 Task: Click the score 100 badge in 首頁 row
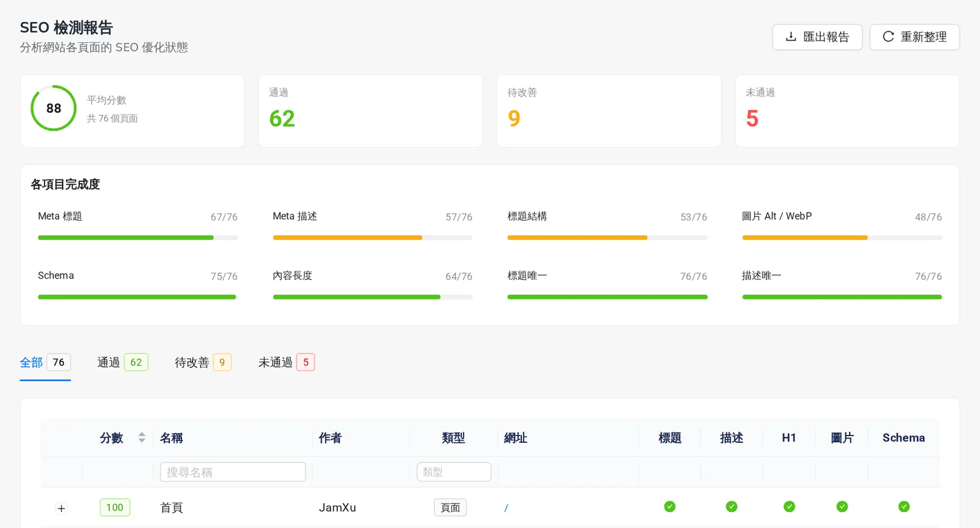click(x=115, y=507)
